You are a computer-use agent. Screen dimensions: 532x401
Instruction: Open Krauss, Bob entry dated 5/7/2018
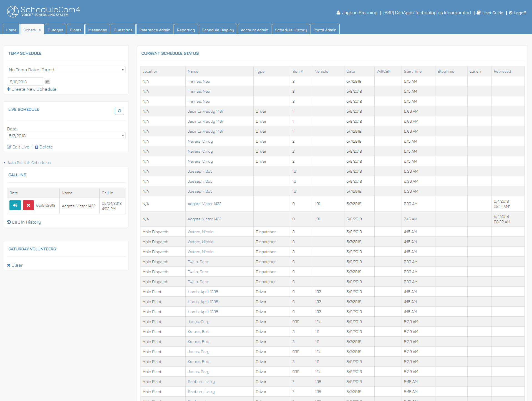(198, 342)
